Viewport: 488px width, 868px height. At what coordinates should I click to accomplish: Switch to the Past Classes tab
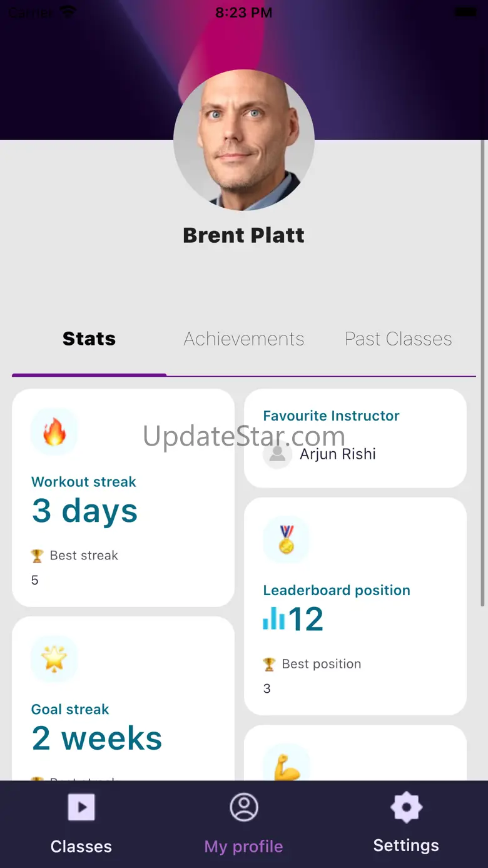[x=399, y=339]
